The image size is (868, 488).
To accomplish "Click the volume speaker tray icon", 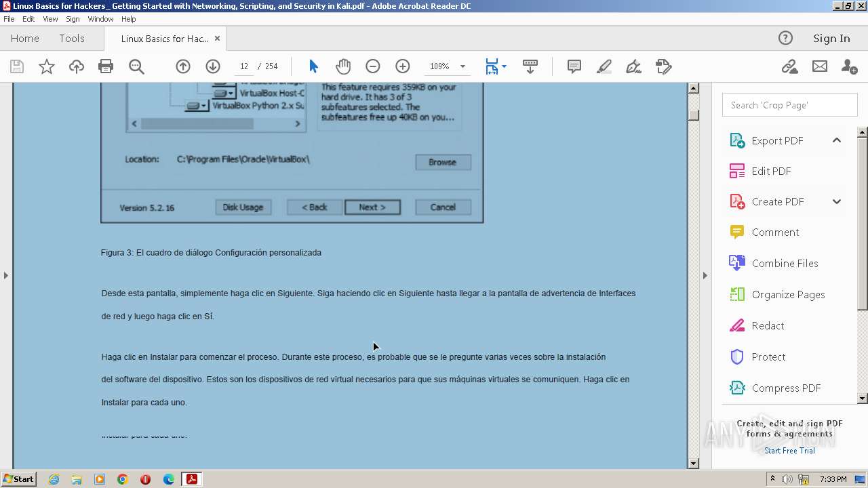I will click(787, 479).
